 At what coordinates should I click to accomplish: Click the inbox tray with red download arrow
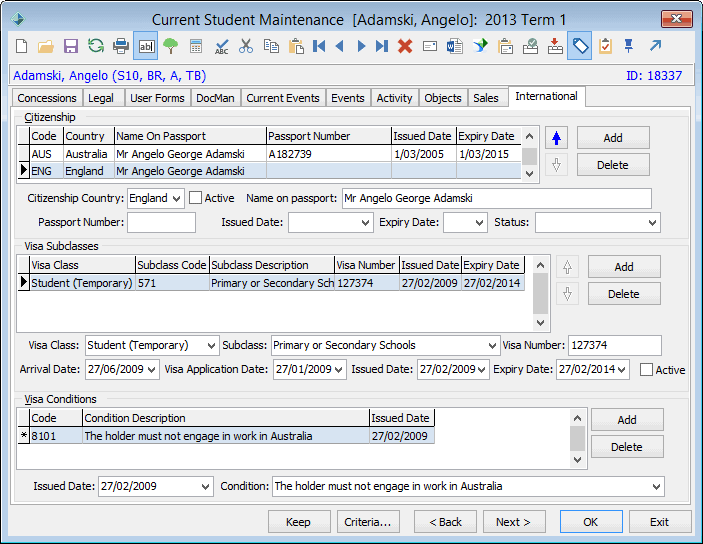click(x=555, y=46)
